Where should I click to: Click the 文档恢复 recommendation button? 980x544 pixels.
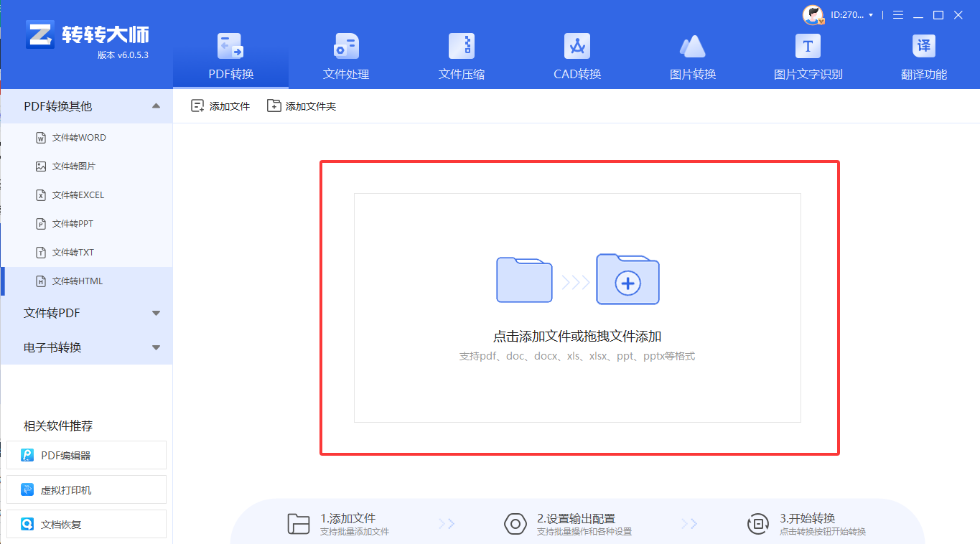[86, 524]
